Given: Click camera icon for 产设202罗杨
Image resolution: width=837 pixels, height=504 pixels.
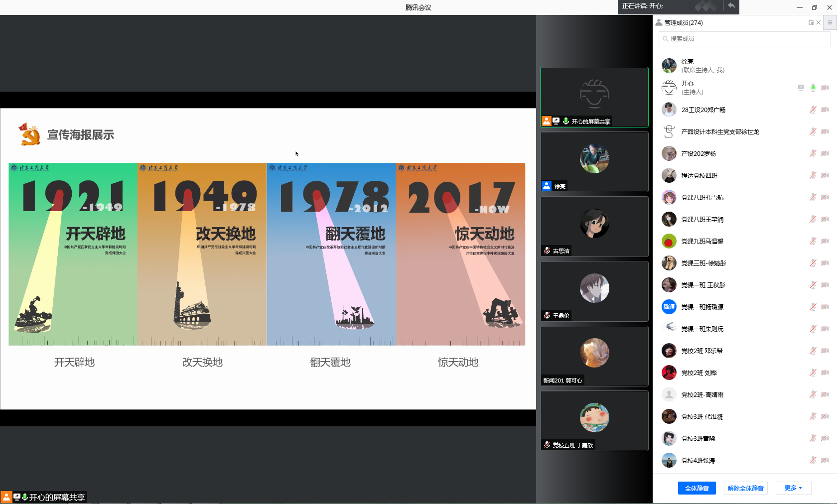Looking at the screenshot, I should pyautogui.click(x=825, y=153).
